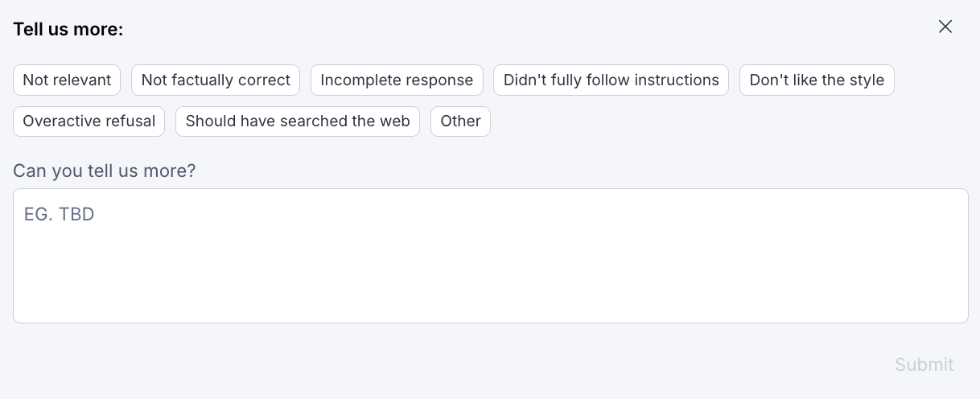
Task: Dismiss the Tell us more dialog
Action: 945,27
